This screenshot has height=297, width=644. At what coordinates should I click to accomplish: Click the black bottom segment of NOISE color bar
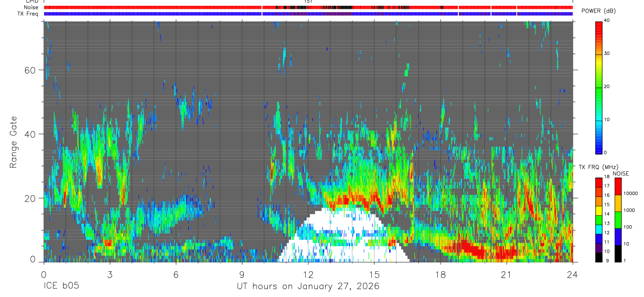click(x=618, y=254)
